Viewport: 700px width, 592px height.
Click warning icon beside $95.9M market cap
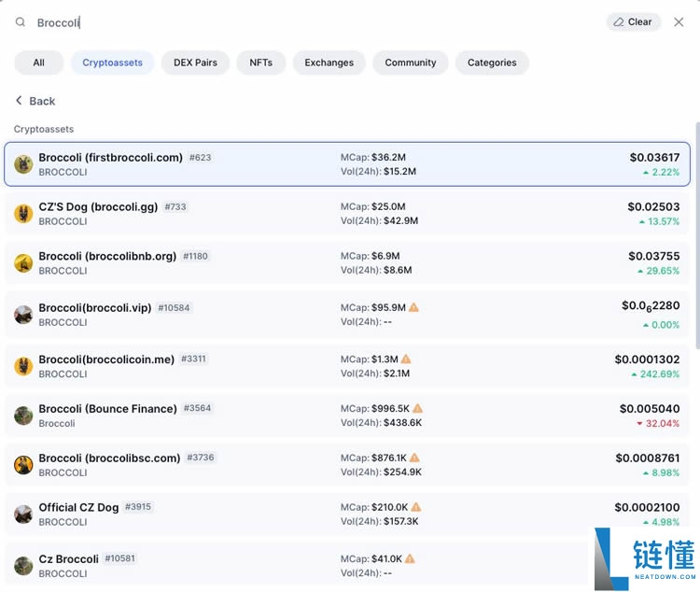pyautogui.click(x=413, y=307)
